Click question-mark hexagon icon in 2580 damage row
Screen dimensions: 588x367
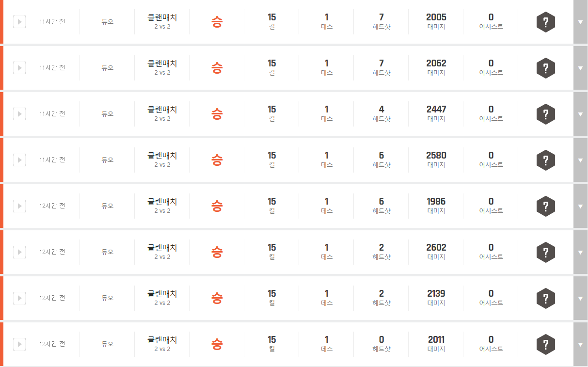[545, 160]
